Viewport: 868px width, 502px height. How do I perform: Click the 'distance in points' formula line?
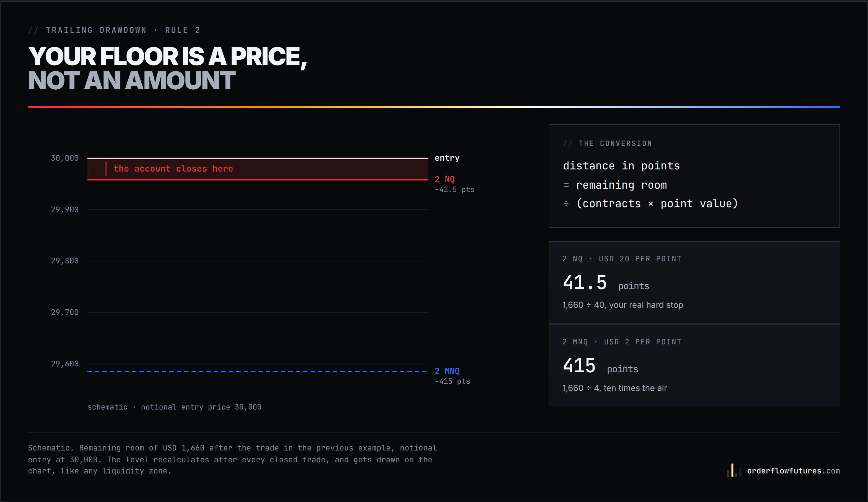click(x=621, y=166)
